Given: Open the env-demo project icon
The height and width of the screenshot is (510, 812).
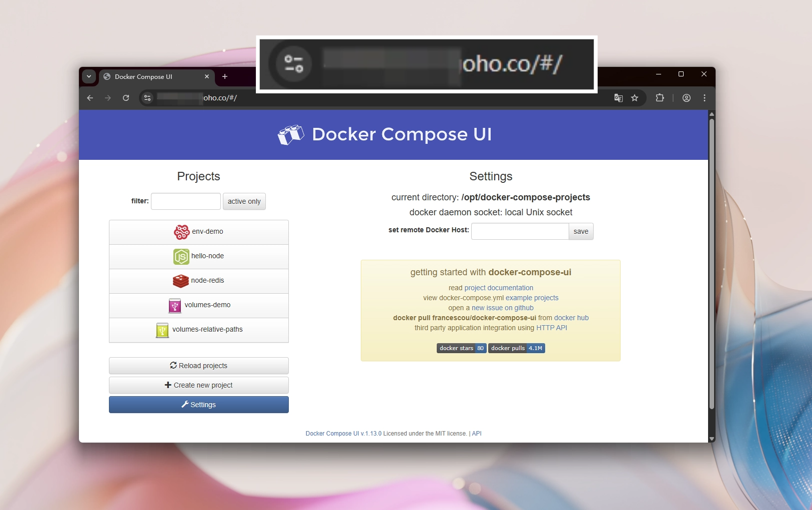Looking at the screenshot, I should [182, 231].
